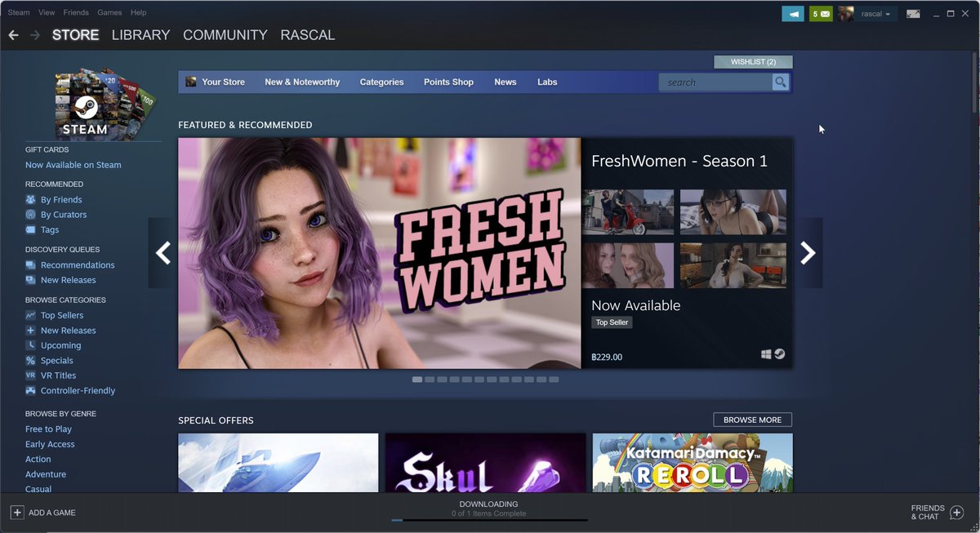Open the announcements megaphone icon
Viewport: 980px width, 533px height.
[x=792, y=14]
